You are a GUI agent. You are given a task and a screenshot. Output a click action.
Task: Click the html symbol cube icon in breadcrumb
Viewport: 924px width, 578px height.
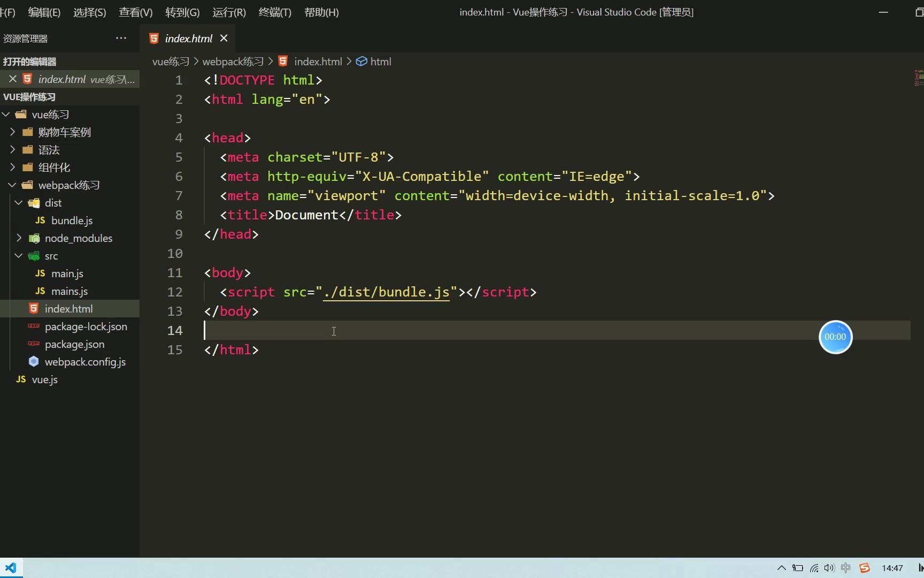tap(361, 62)
